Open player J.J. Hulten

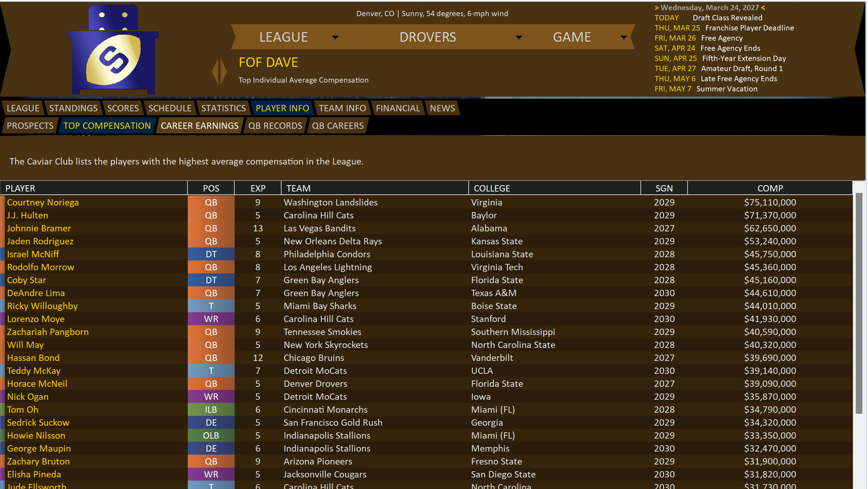pos(28,215)
